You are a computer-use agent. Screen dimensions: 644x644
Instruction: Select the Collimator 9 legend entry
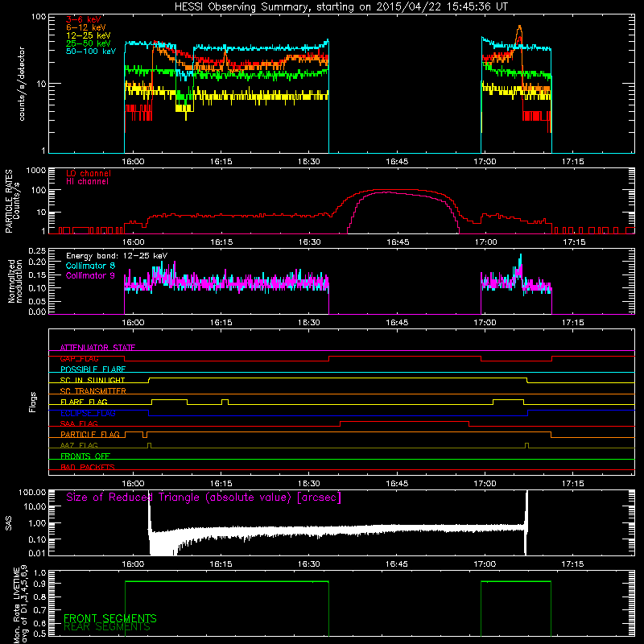coord(90,275)
